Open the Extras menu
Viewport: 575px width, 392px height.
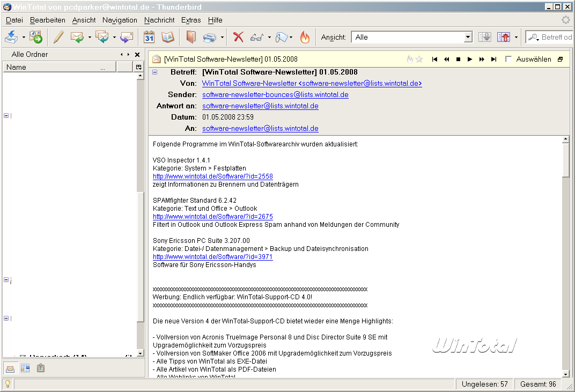(x=191, y=20)
